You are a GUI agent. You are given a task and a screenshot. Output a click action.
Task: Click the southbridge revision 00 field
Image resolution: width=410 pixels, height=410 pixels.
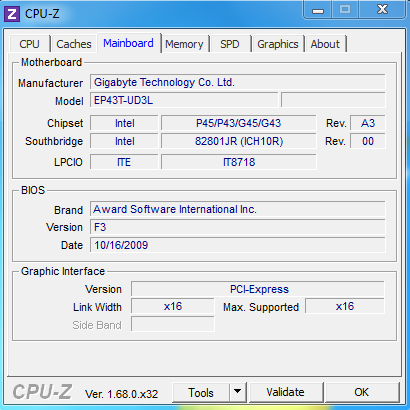coord(368,141)
